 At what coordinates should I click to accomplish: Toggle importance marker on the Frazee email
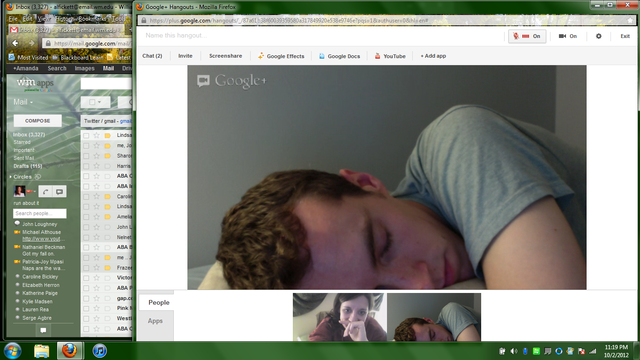pos(107,268)
